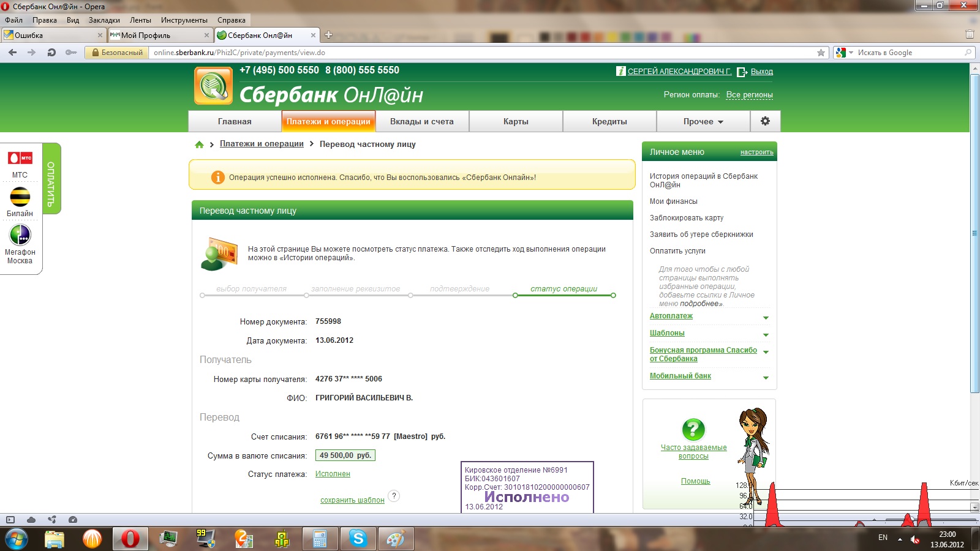Click the green question mark FAQ icon
This screenshot has height=551, width=980.
[x=693, y=429]
